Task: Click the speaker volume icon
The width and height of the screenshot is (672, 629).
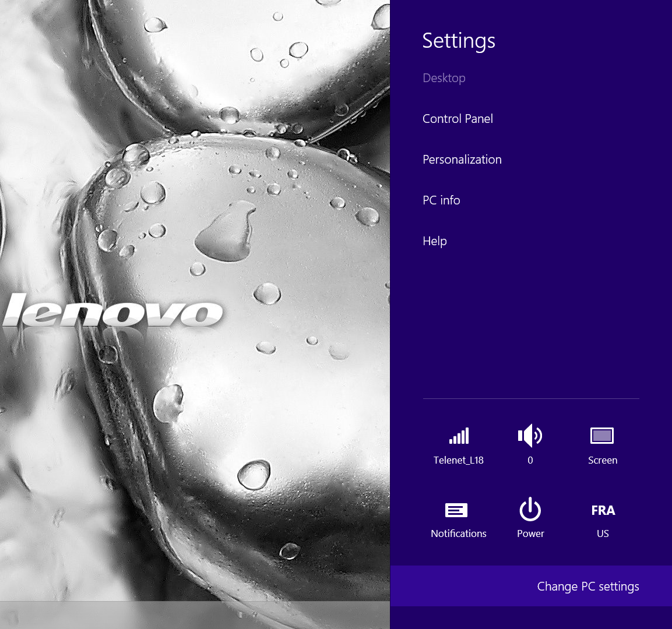Action: coord(530,436)
